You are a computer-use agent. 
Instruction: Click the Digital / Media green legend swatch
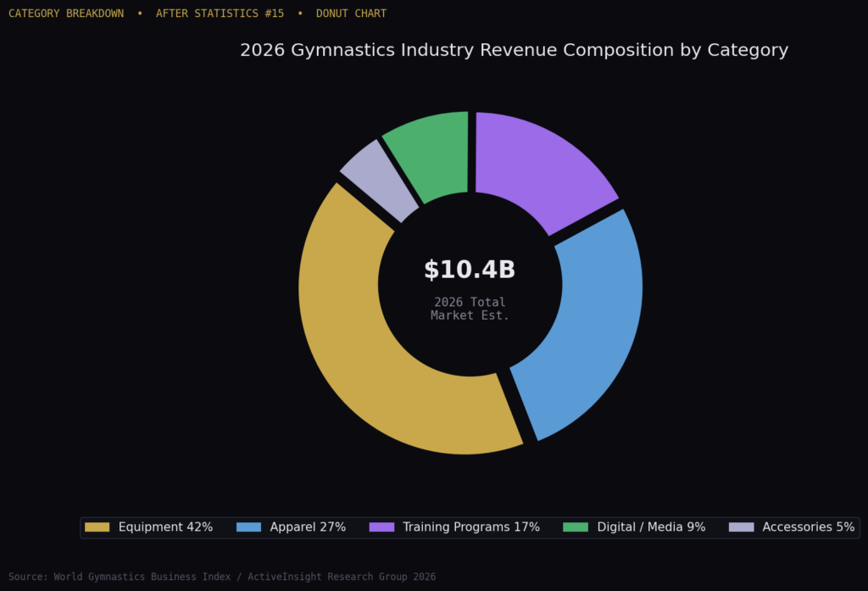[x=576, y=527]
